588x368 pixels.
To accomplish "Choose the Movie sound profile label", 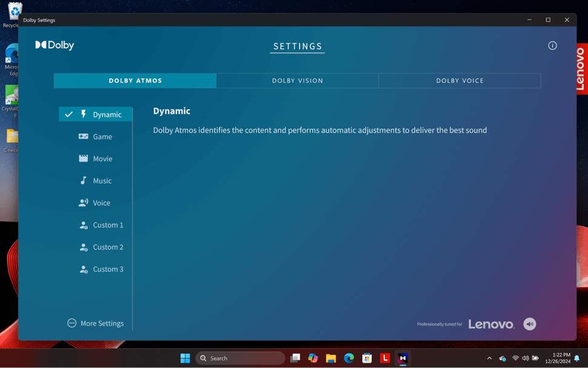I will [x=102, y=159].
